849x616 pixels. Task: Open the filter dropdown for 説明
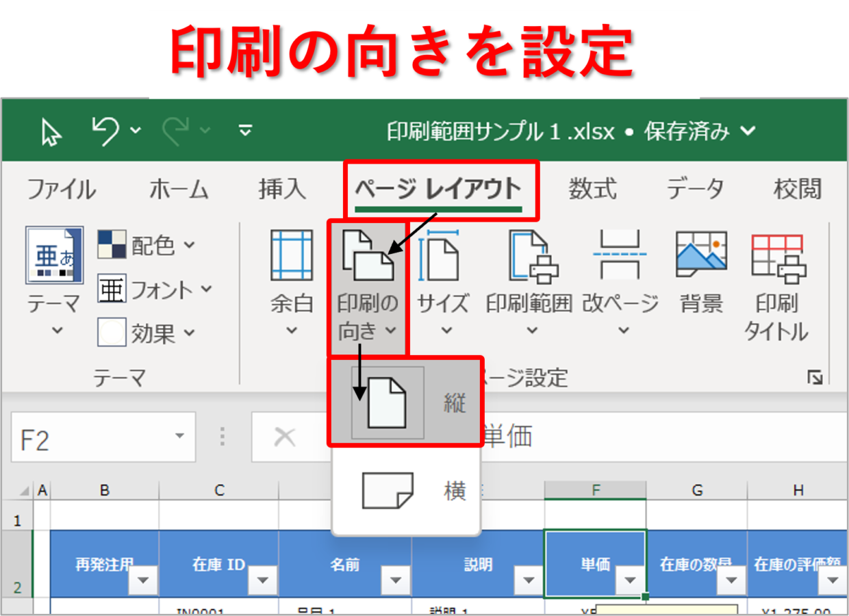[x=529, y=580]
